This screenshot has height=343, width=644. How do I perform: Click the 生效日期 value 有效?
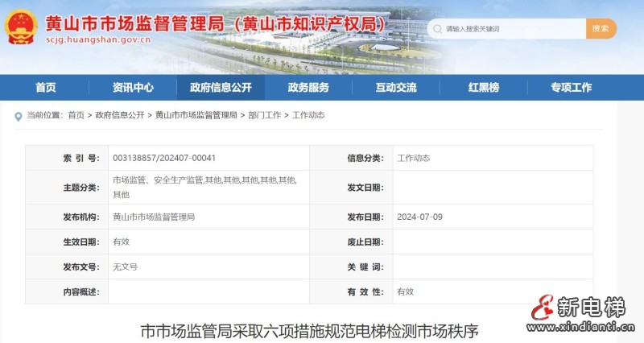coord(122,242)
